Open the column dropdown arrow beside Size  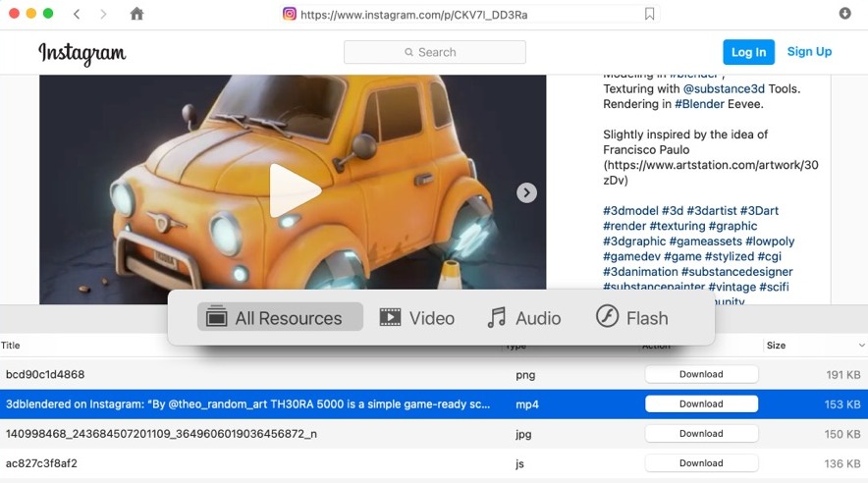861,346
